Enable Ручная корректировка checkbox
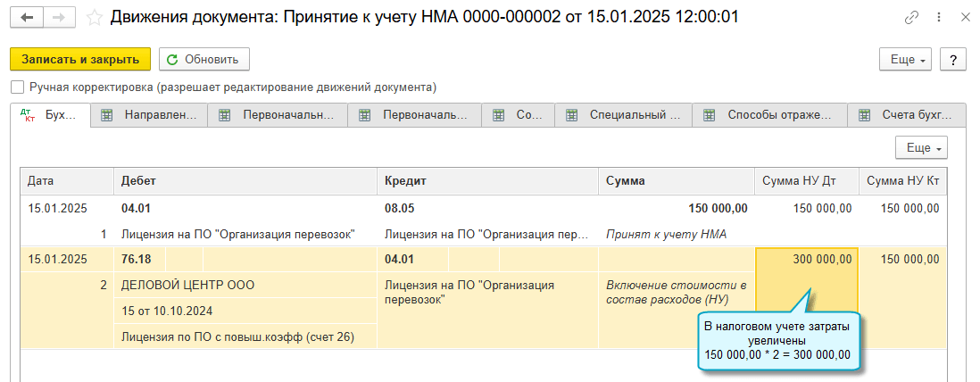980x382 pixels. (x=17, y=87)
